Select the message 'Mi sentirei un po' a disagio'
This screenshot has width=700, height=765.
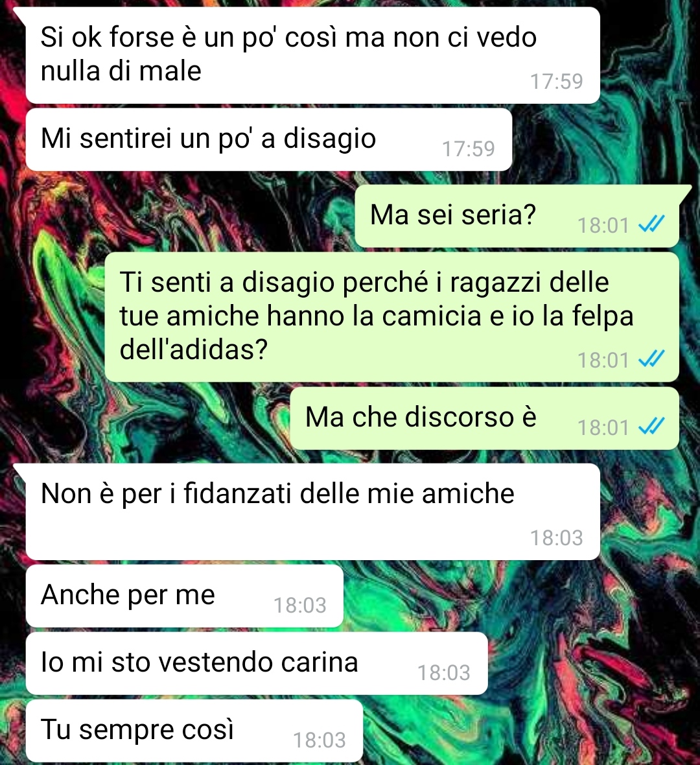(269, 139)
